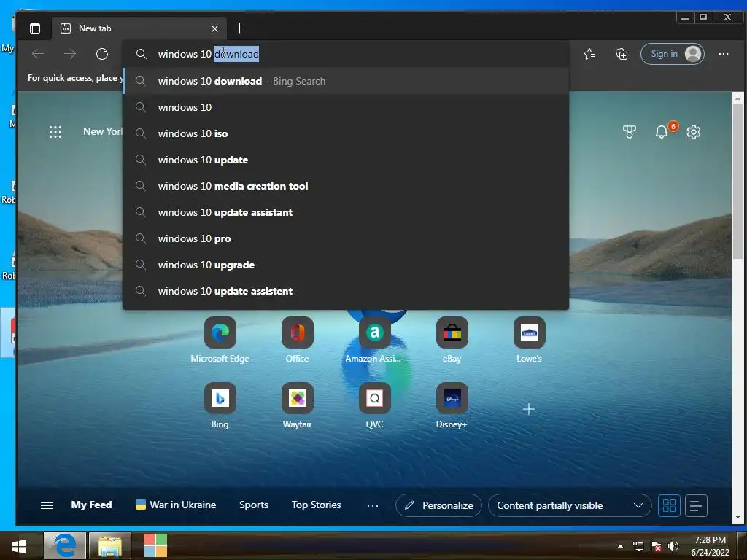The image size is (747, 560).
Task: Open the Rewards trophy icon
Action: pyautogui.click(x=630, y=132)
